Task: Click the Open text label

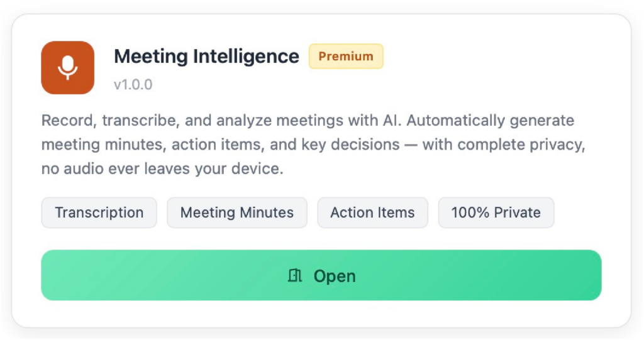Action: (335, 276)
